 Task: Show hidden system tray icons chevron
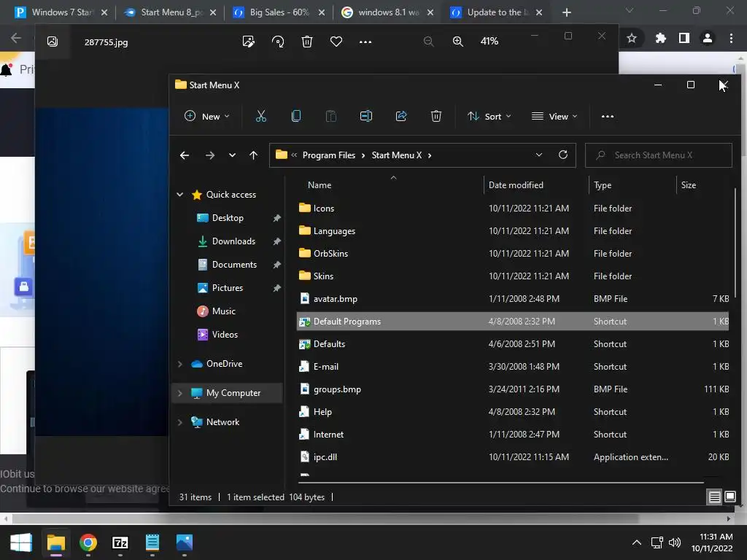pos(636,542)
